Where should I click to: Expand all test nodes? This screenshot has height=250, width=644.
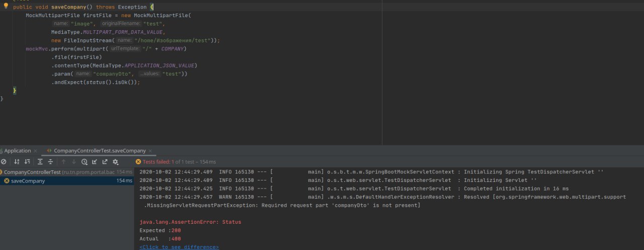pyautogui.click(x=40, y=162)
